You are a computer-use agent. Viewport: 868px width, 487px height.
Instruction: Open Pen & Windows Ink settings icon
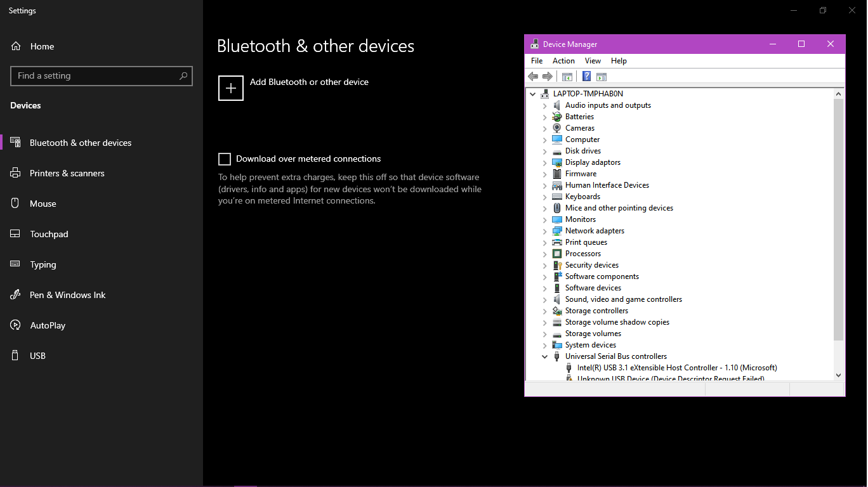coord(14,294)
